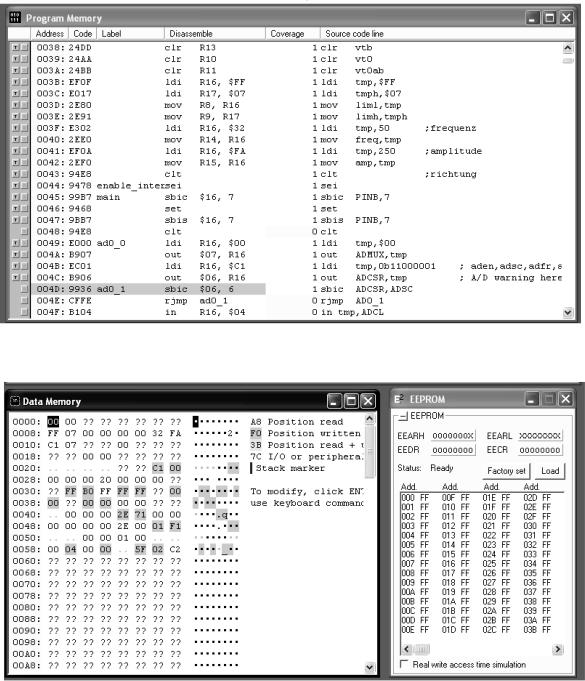Click Data Memory scrollbar up arrow
Screen dimensions: 585x681
(x=369, y=419)
